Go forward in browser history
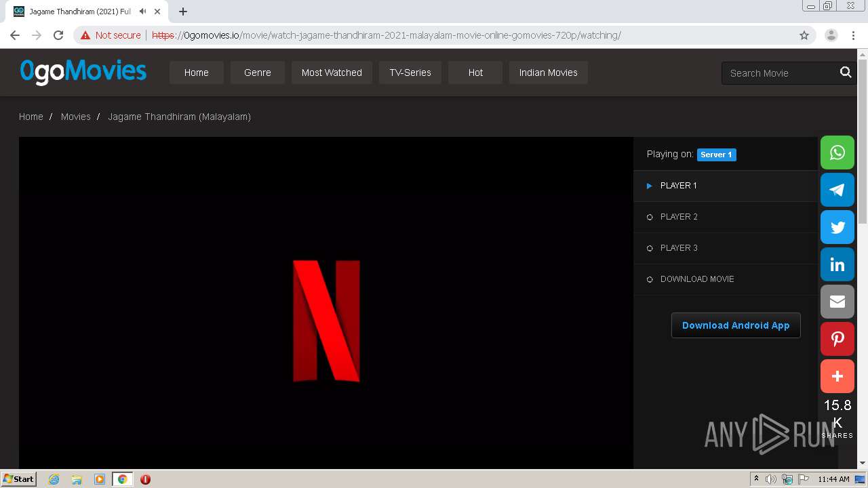 tap(37, 35)
